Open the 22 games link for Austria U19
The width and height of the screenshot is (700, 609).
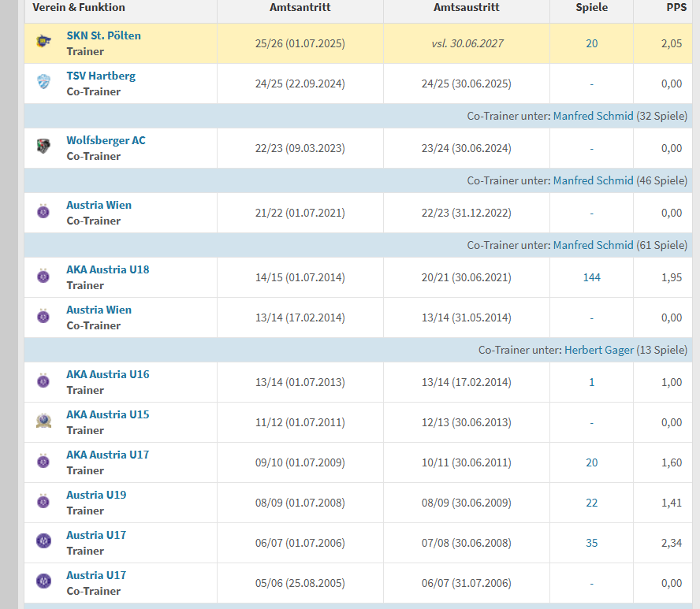591,503
